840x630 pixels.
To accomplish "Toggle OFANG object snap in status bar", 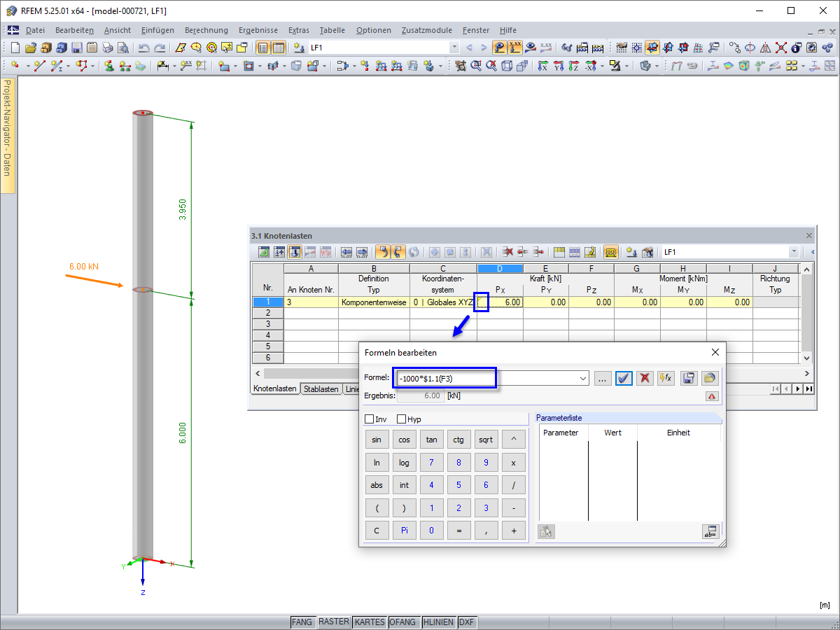I will pyautogui.click(x=403, y=622).
